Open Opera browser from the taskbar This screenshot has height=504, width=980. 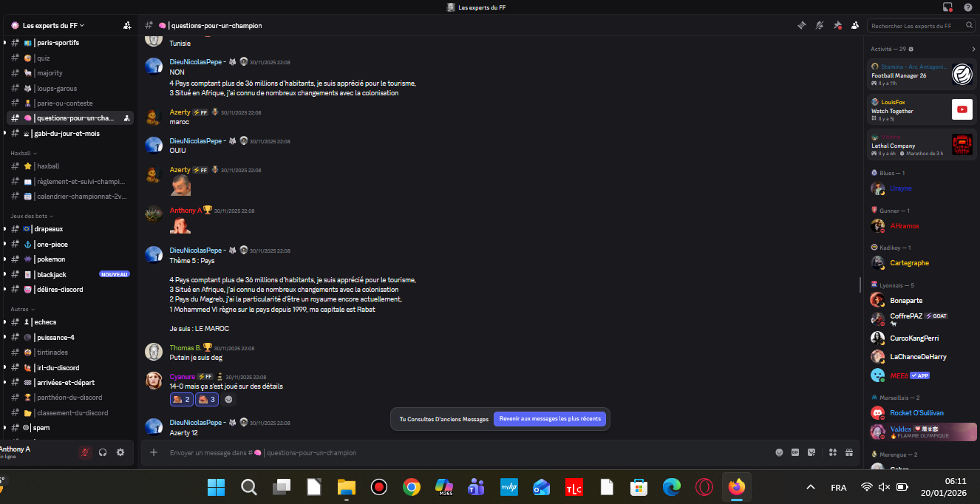tap(704, 487)
